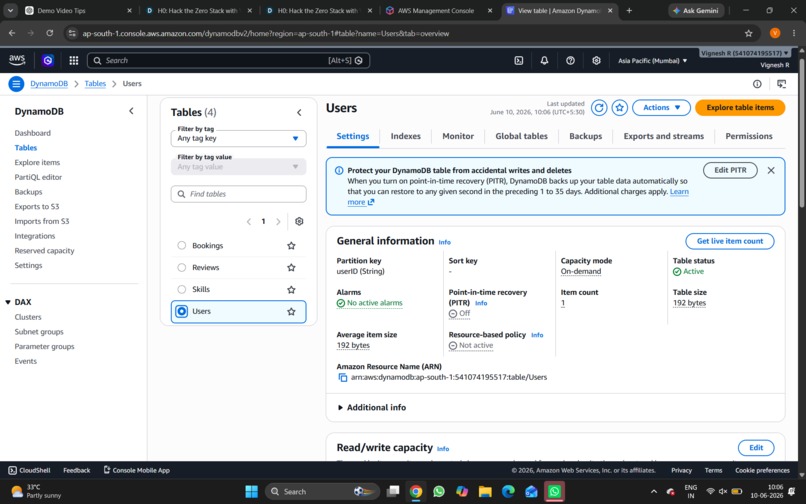
Task: Select the Users table radio button
Action: [x=181, y=311]
